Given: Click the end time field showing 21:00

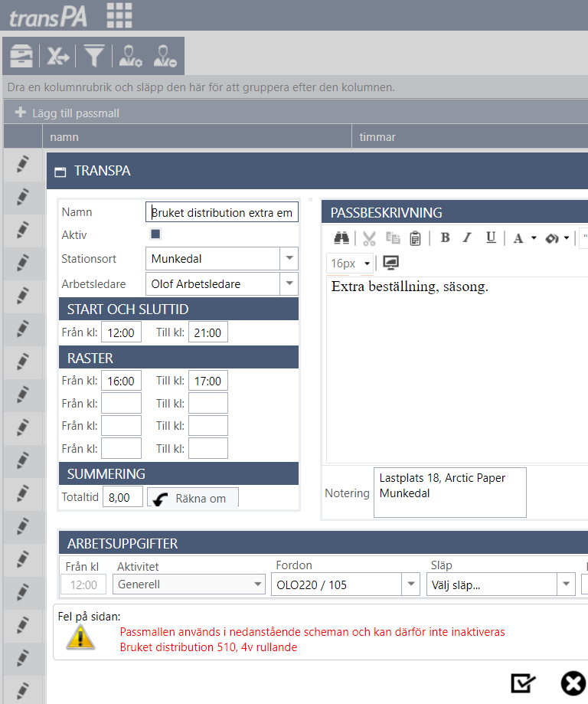Looking at the screenshot, I should 207,332.
